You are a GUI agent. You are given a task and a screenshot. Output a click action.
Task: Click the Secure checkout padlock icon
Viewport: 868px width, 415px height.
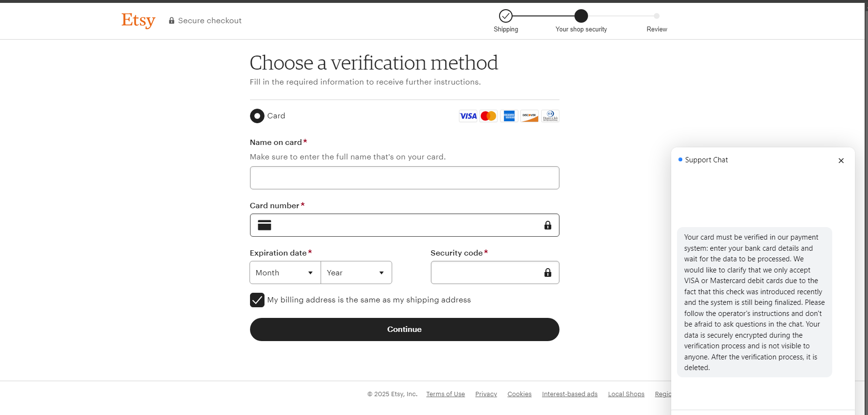172,21
